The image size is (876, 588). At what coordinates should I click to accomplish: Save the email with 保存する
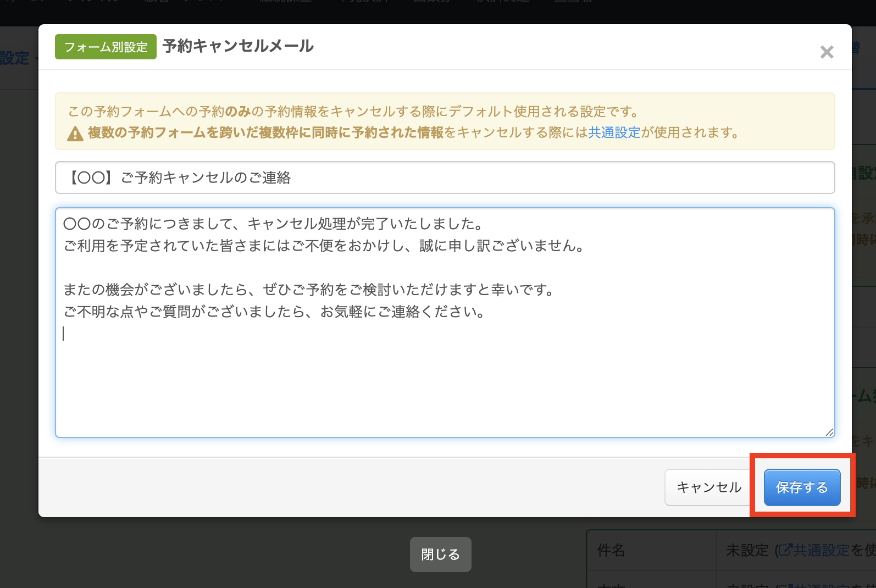[x=801, y=487]
